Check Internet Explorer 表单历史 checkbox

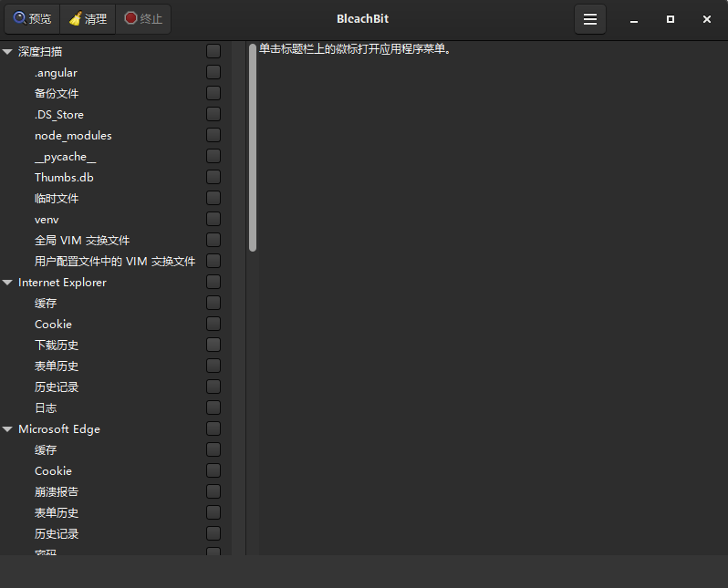tap(213, 366)
